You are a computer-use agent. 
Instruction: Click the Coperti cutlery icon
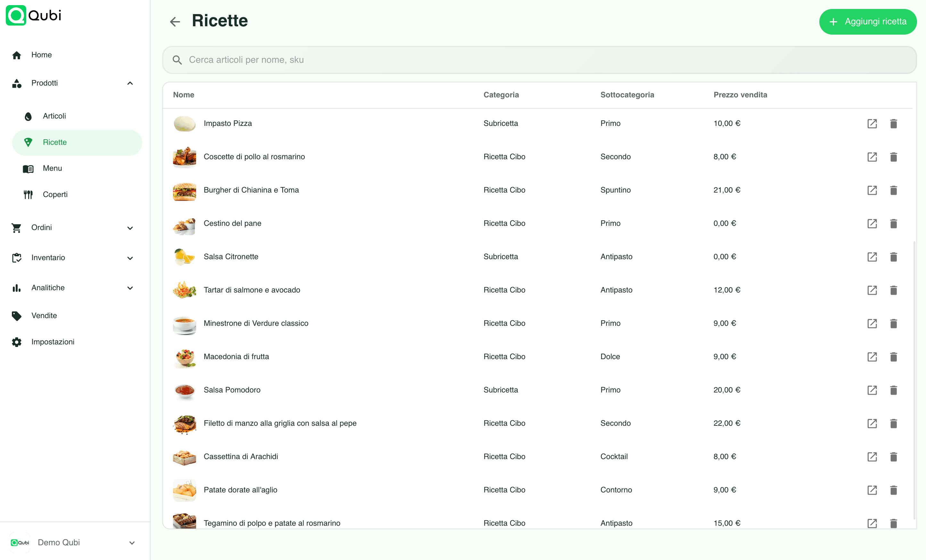pyautogui.click(x=28, y=194)
